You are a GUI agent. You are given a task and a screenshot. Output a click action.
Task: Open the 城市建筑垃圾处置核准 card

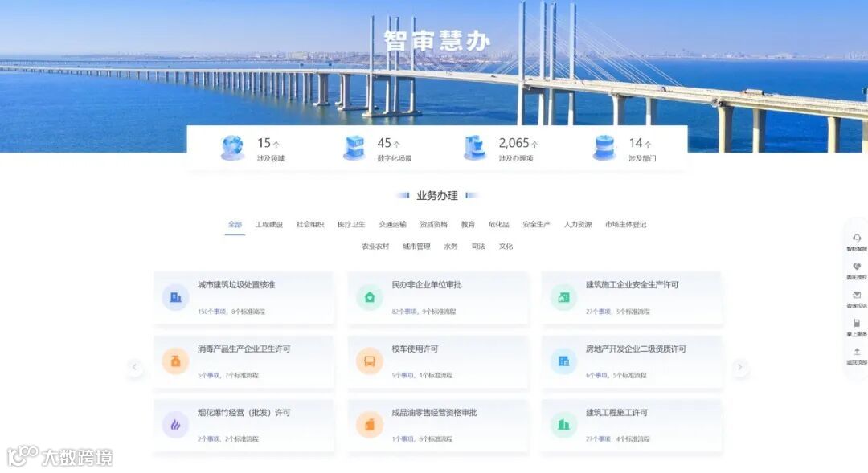coord(244,298)
